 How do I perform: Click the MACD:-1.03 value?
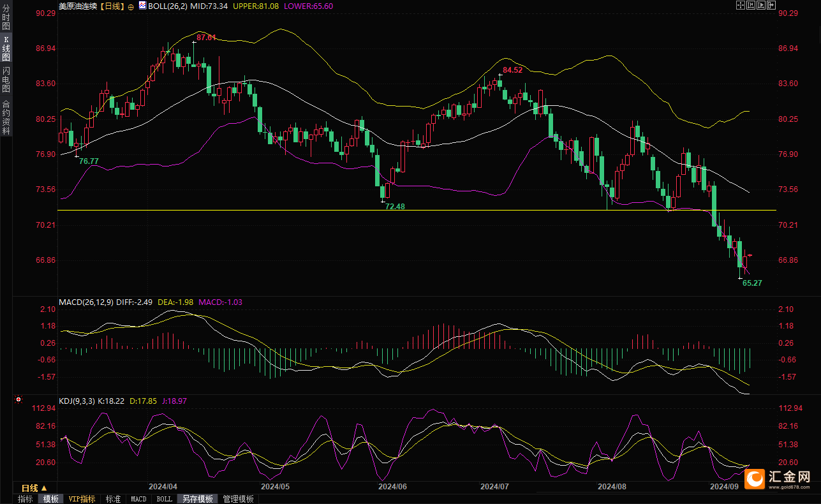click(x=221, y=302)
